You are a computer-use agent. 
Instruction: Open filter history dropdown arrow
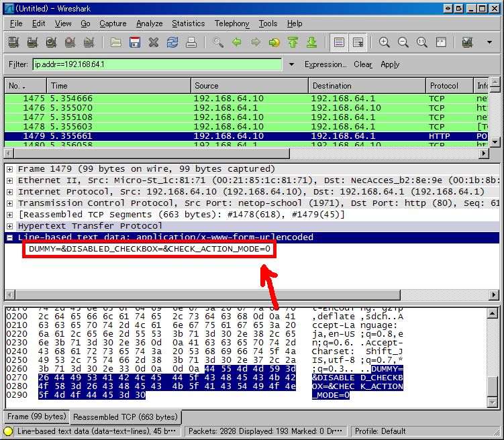click(291, 64)
